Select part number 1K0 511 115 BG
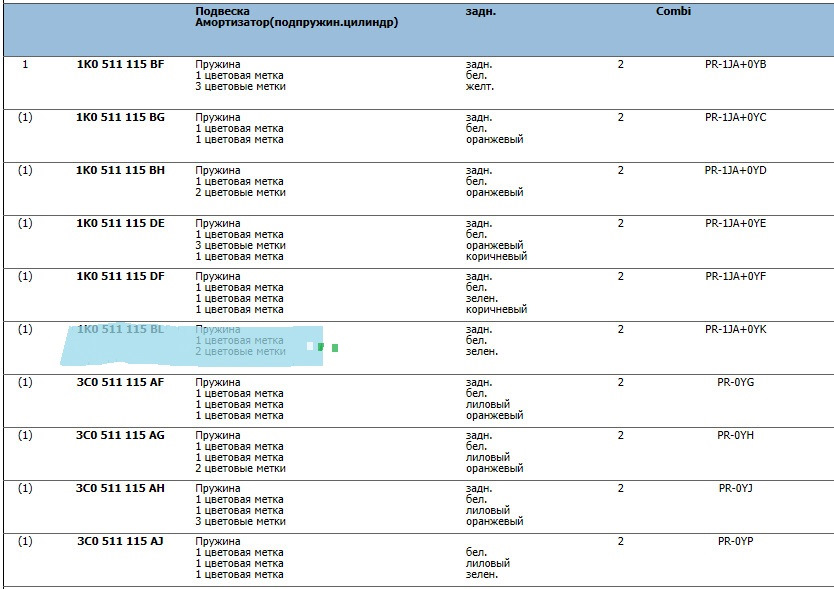The image size is (834, 589). pyautogui.click(x=120, y=117)
